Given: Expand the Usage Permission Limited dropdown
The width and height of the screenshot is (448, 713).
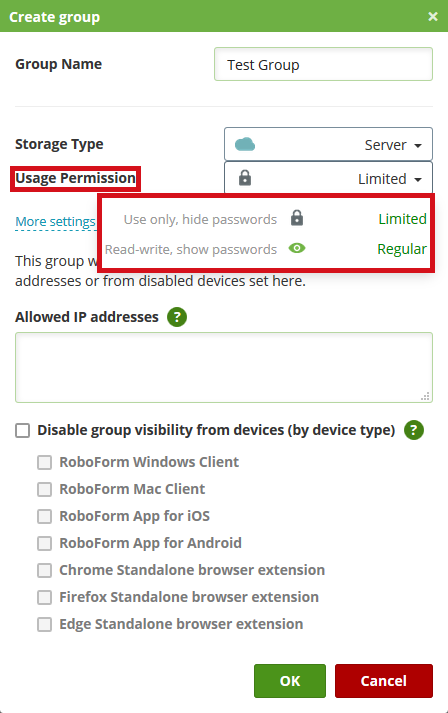Looking at the screenshot, I should point(328,178).
